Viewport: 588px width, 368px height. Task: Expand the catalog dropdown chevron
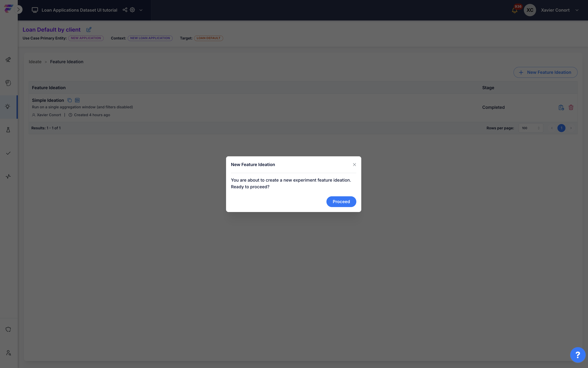coord(141,10)
